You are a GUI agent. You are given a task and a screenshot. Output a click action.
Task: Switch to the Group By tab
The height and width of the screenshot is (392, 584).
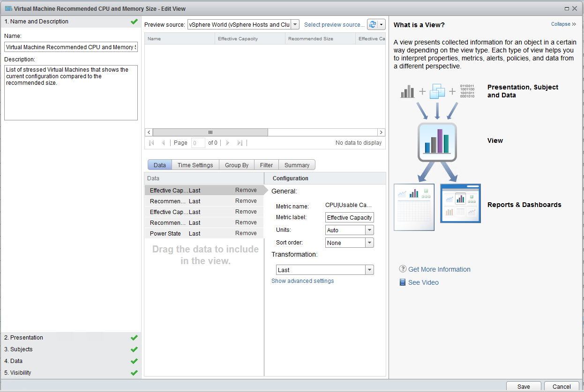(x=237, y=165)
